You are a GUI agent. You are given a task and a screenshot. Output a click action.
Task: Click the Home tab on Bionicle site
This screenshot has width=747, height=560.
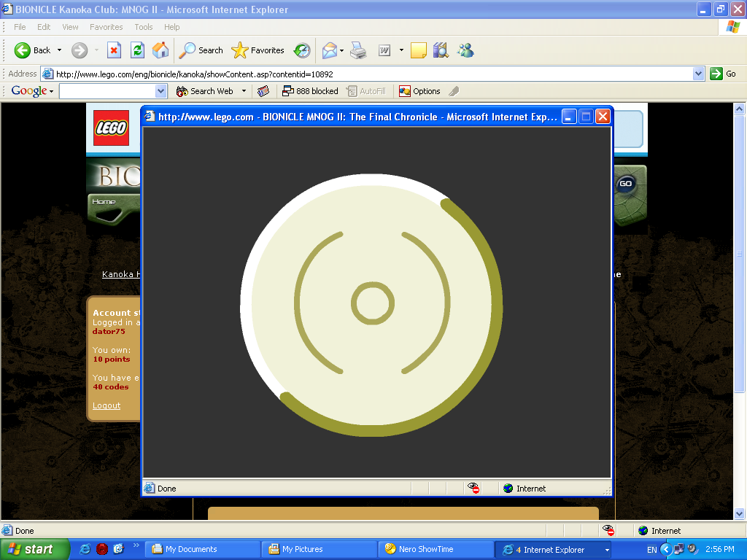pos(104,202)
